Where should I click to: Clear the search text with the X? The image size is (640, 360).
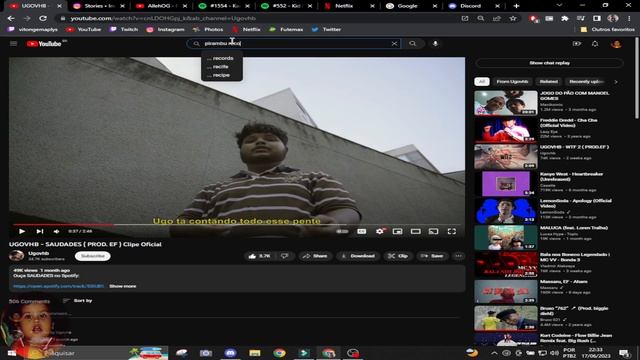click(394, 44)
